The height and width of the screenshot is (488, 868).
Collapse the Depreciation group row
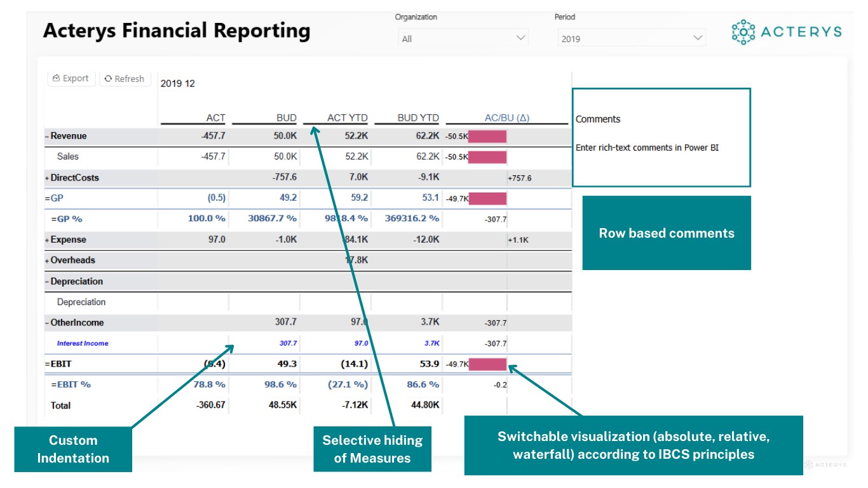(x=47, y=281)
